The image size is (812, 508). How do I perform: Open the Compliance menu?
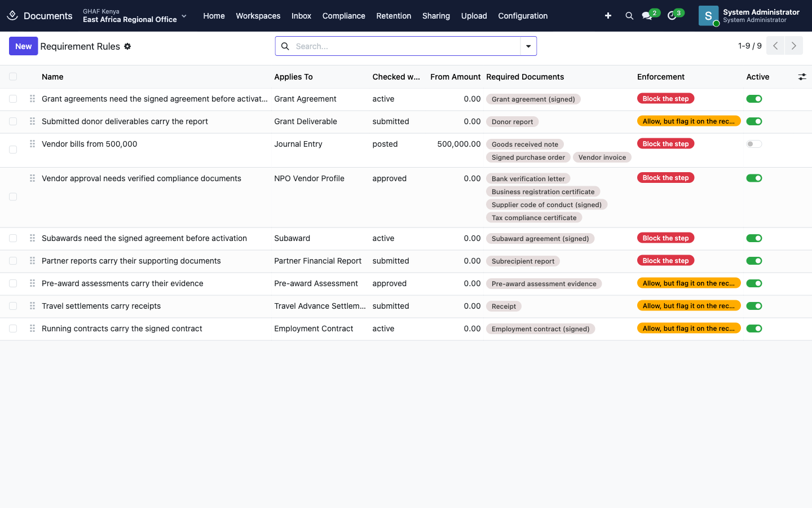(344, 16)
